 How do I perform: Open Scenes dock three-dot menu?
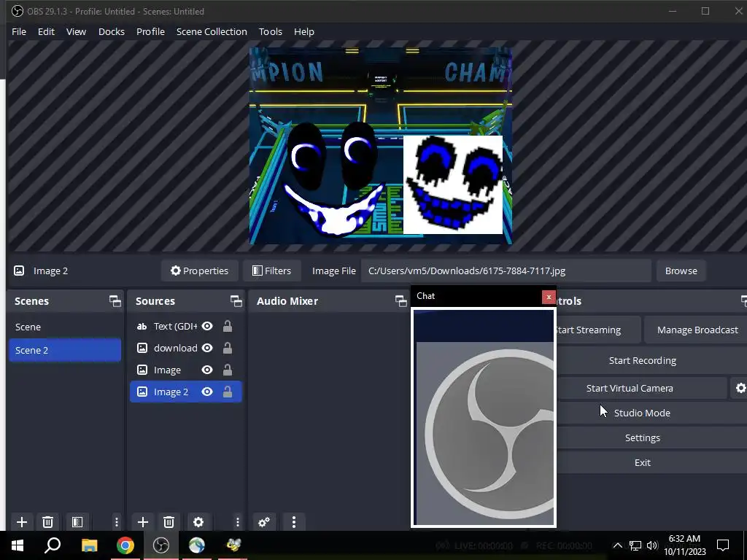[x=116, y=522]
